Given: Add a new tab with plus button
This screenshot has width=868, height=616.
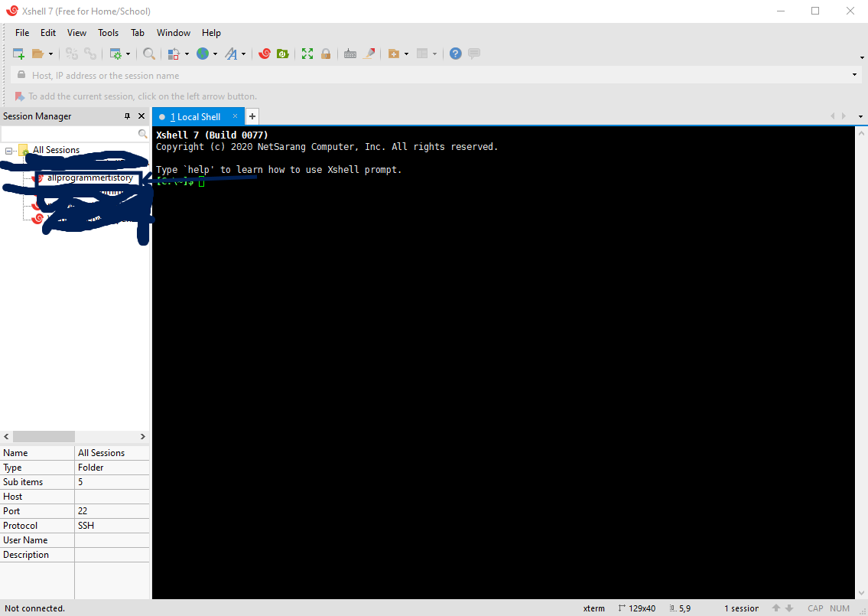Looking at the screenshot, I should point(252,116).
